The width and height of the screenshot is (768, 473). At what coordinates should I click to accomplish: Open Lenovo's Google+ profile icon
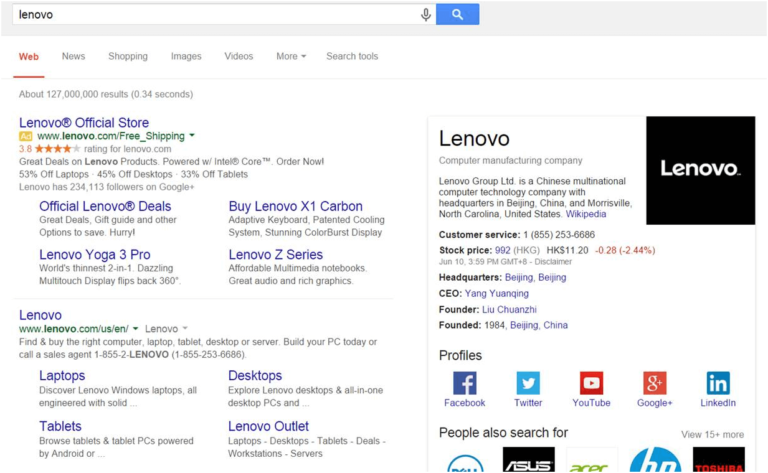654,383
